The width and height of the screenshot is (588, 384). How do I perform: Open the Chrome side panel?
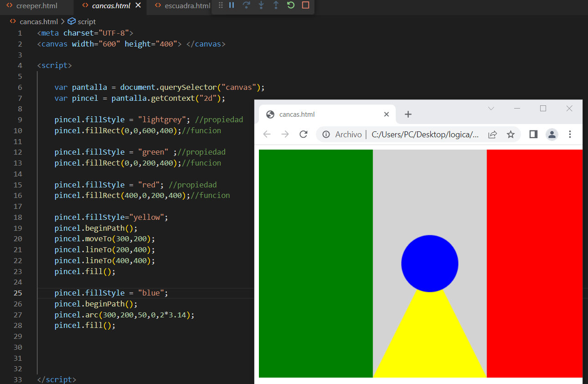[x=533, y=134]
